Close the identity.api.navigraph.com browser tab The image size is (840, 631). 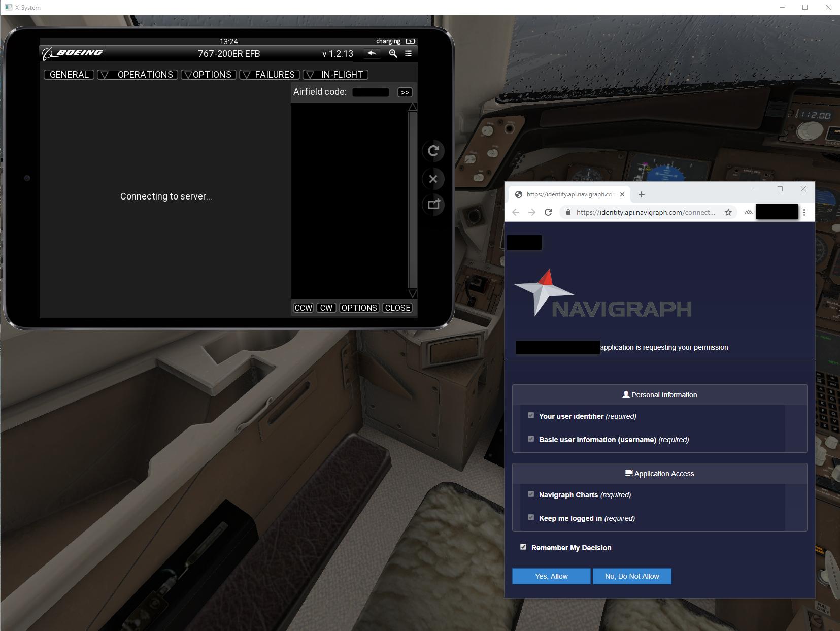click(622, 194)
